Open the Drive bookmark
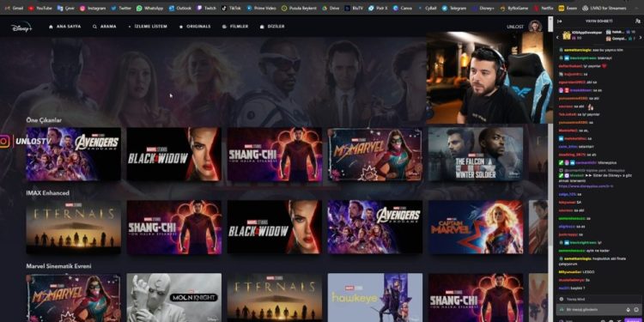 tap(331, 8)
